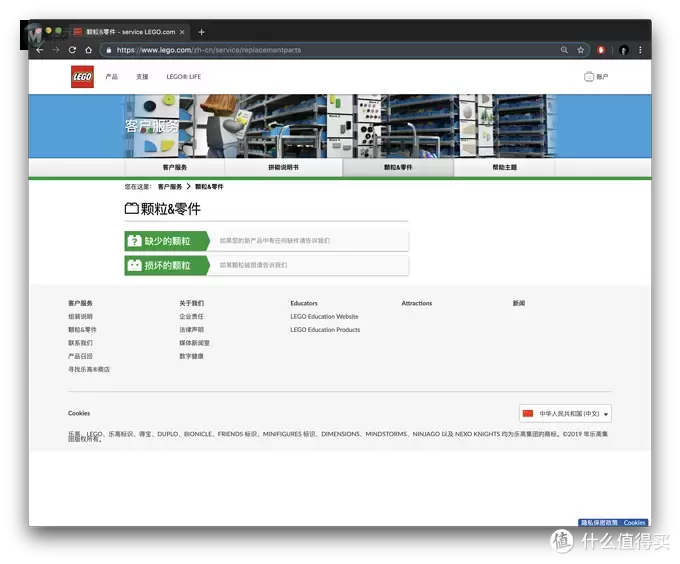
Task: Open footer link 联系我们
Action: [81, 343]
